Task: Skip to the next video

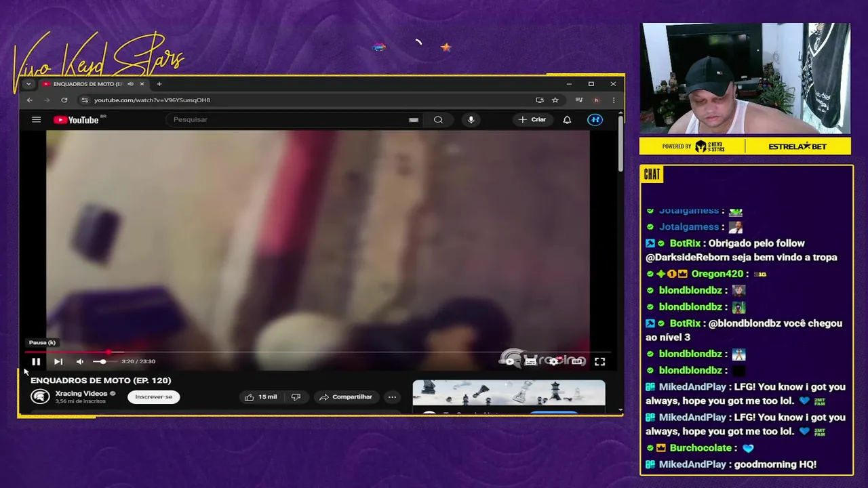Action: 58,361
